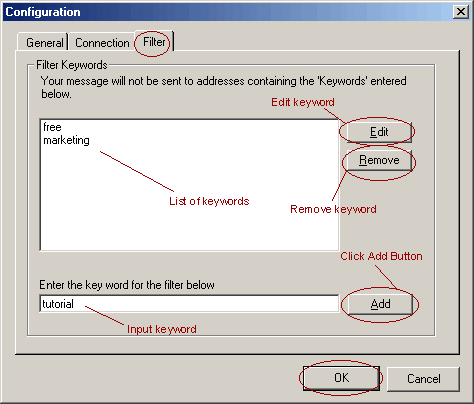This screenshot has height=404, width=474.
Task: Open the Connection tab
Action: click(x=102, y=43)
